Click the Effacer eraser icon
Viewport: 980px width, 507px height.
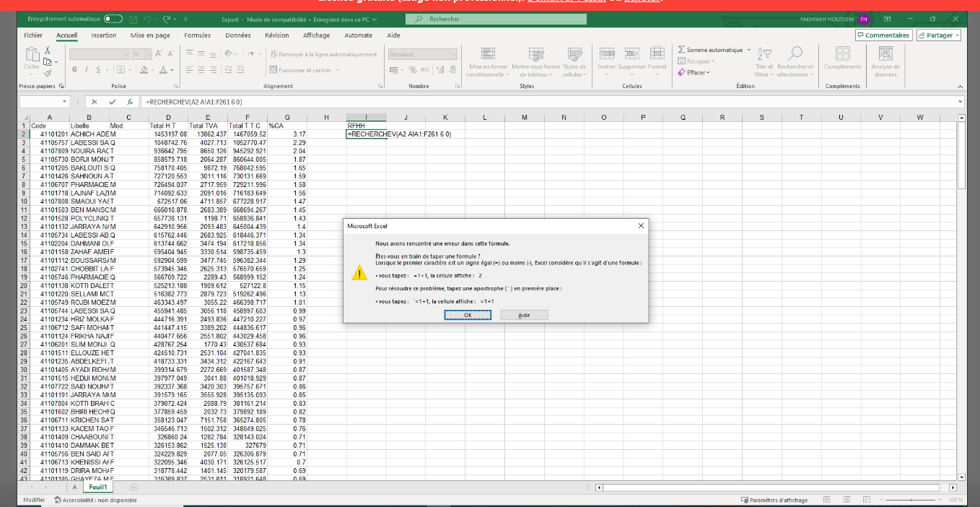pyautogui.click(x=682, y=72)
